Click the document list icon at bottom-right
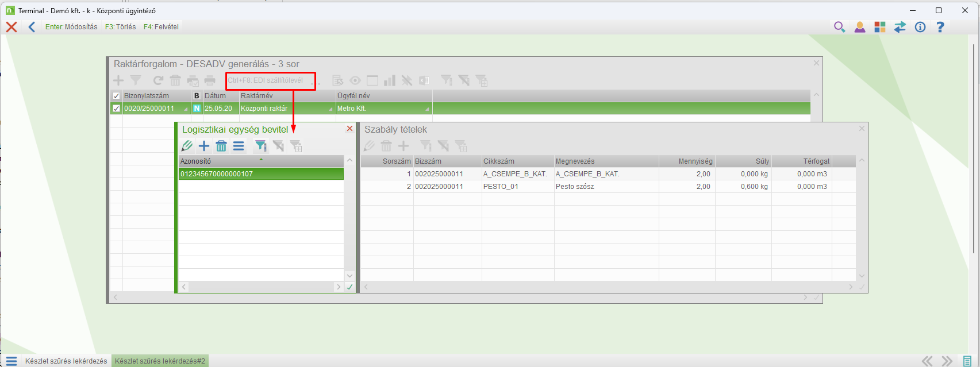The height and width of the screenshot is (367, 980). 967,361
